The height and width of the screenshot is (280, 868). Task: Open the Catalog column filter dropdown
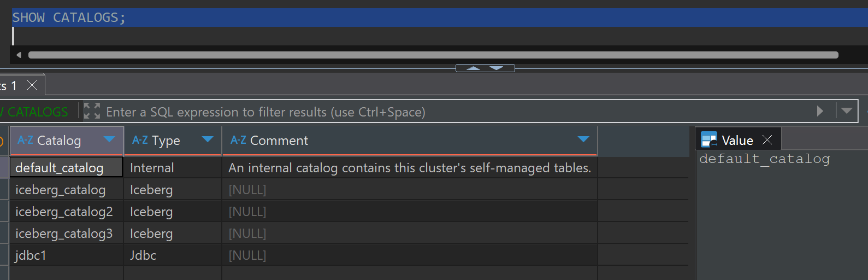(x=109, y=139)
